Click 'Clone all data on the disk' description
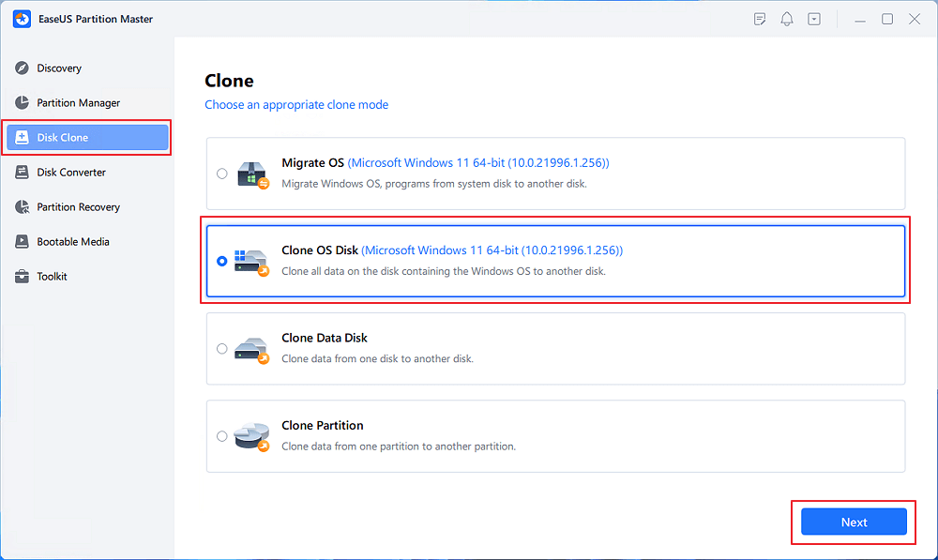938x560 pixels. (444, 271)
